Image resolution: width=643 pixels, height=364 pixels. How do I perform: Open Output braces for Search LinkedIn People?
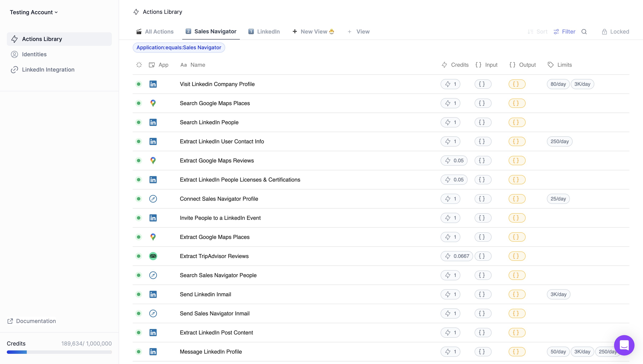(x=517, y=122)
